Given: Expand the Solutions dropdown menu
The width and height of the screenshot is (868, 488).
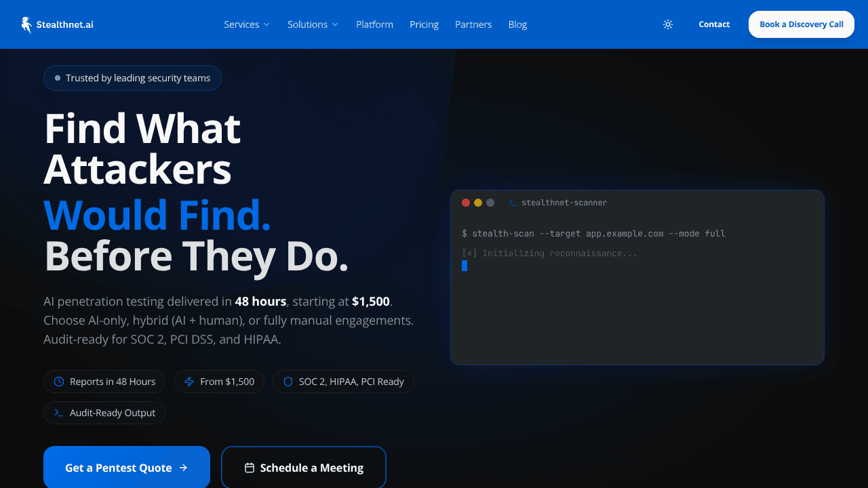Looking at the screenshot, I should click(x=313, y=24).
